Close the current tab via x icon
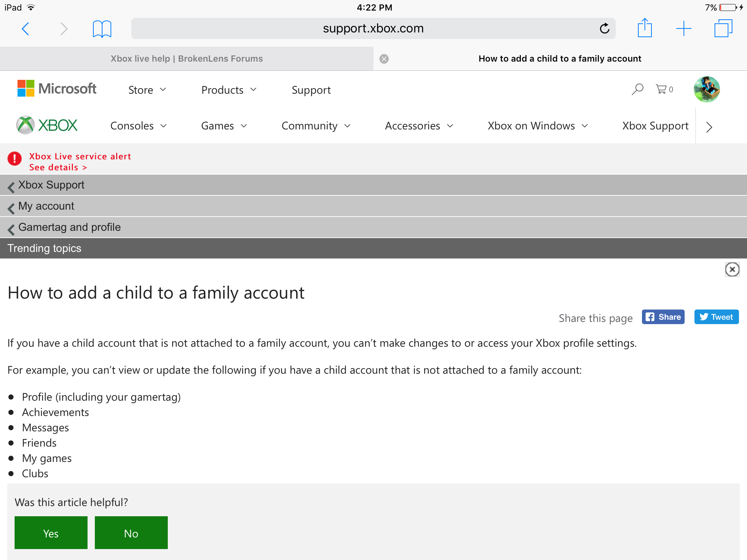 coord(384,59)
